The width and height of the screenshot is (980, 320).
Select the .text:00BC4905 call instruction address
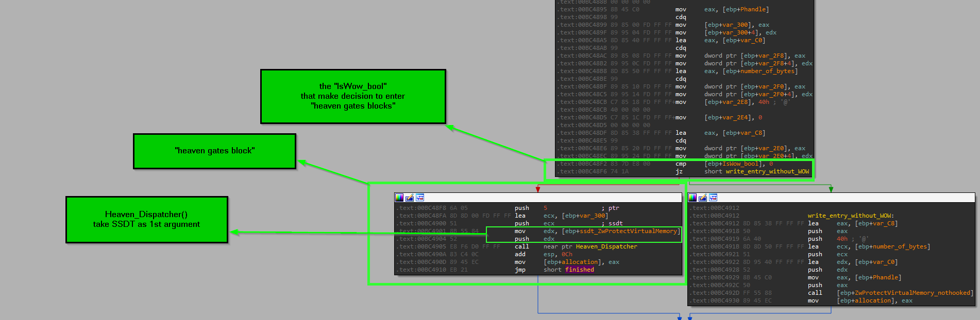pyautogui.click(x=421, y=246)
